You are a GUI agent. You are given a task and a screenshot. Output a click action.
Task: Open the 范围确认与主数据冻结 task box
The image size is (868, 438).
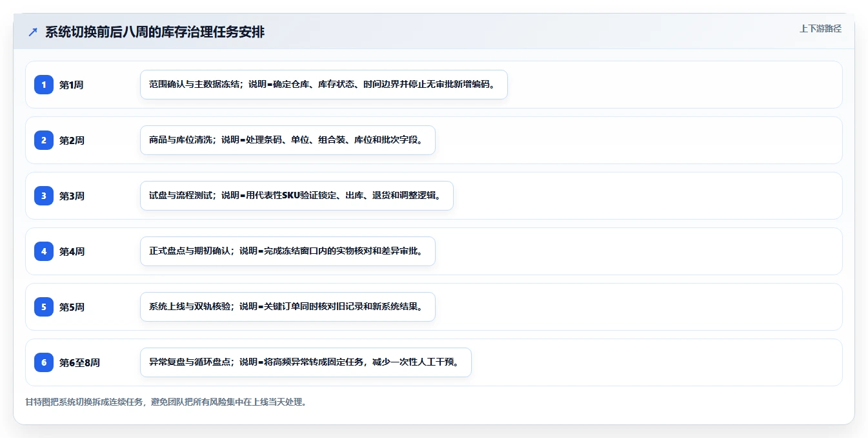pyautogui.click(x=324, y=85)
